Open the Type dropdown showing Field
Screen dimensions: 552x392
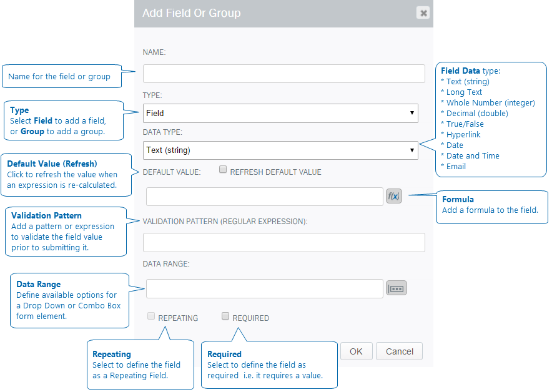pyautogui.click(x=280, y=113)
